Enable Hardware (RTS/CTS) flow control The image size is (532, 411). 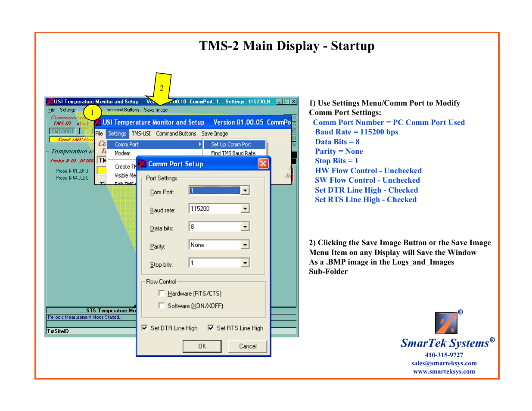click(x=162, y=293)
